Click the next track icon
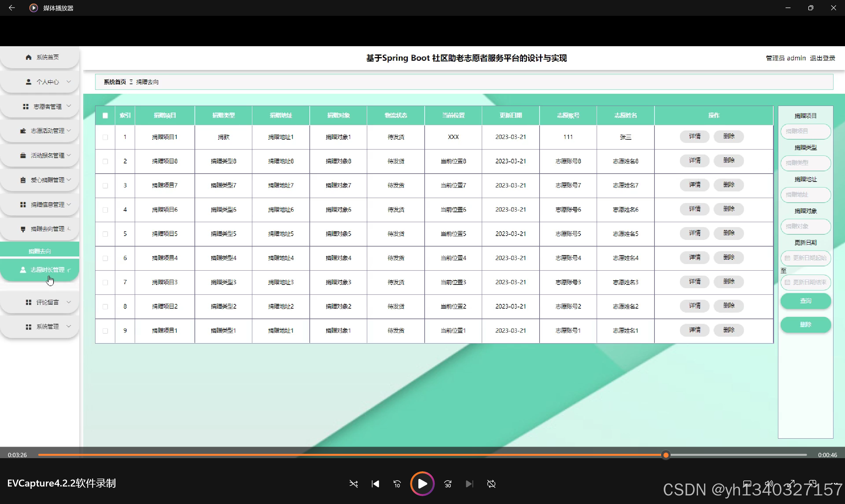 point(469,484)
